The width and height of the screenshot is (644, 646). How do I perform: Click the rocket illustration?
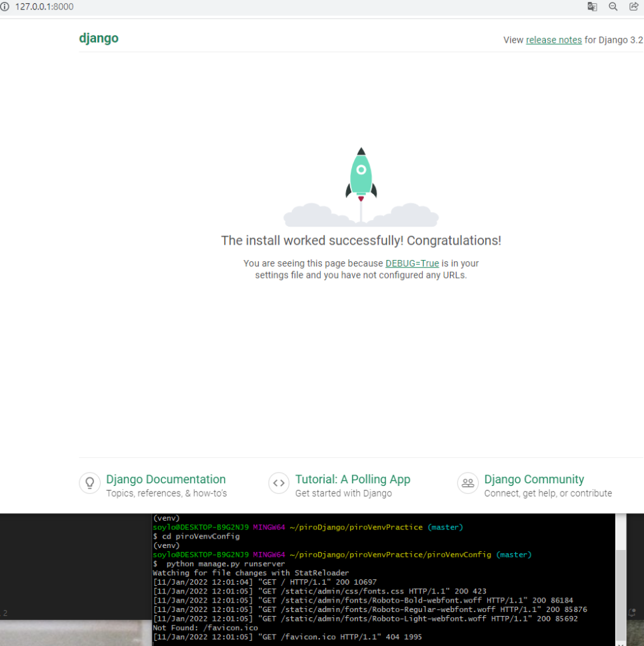coord(361,187)
